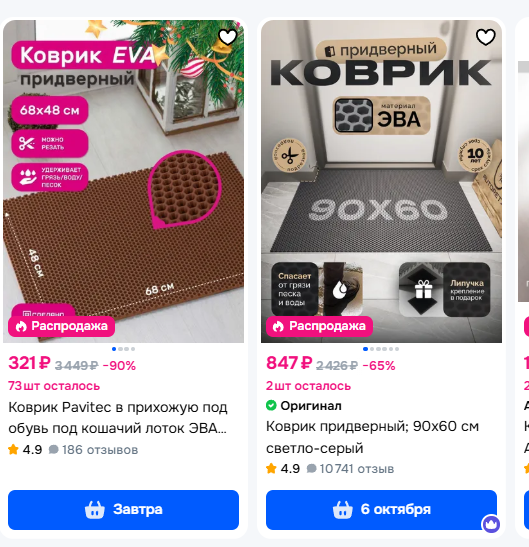529x547 pixels.
Task: Click basket icon on 6 октября button
Action: (x=343, y=510)
